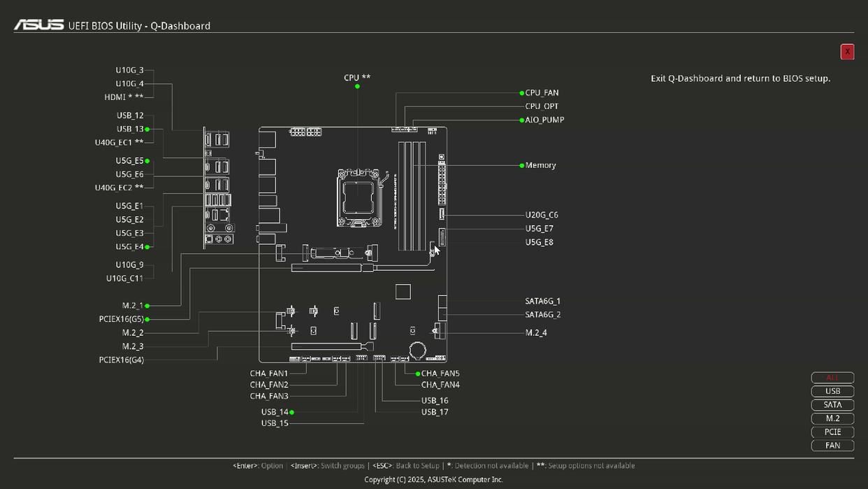The image size is (868, 489).
Task: Filter the dashboard to USB connectors
Action: click(x=832, y=391)
